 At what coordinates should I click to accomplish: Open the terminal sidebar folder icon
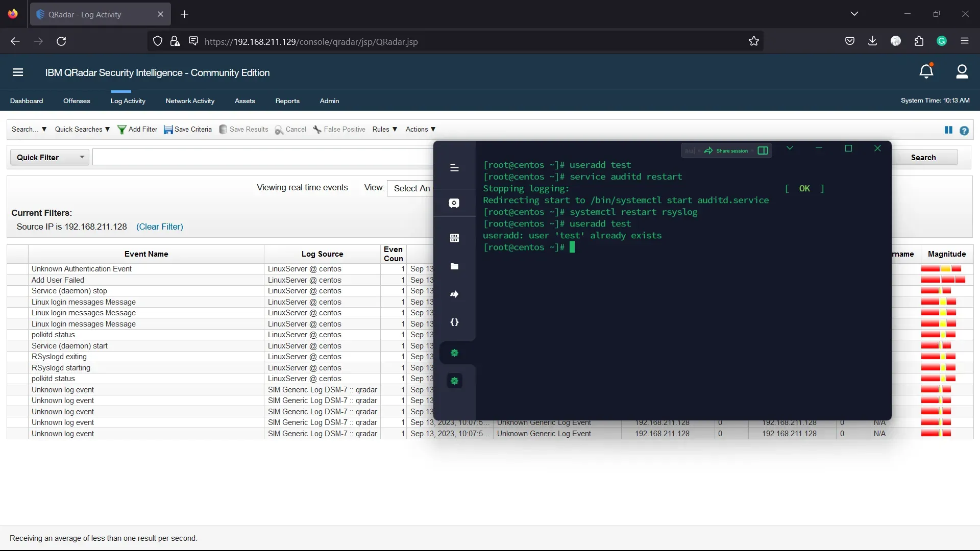[454, 266]
